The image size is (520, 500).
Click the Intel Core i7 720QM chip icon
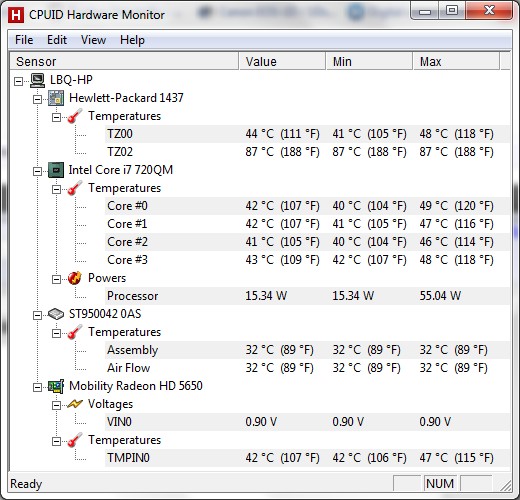click(56, 170)
